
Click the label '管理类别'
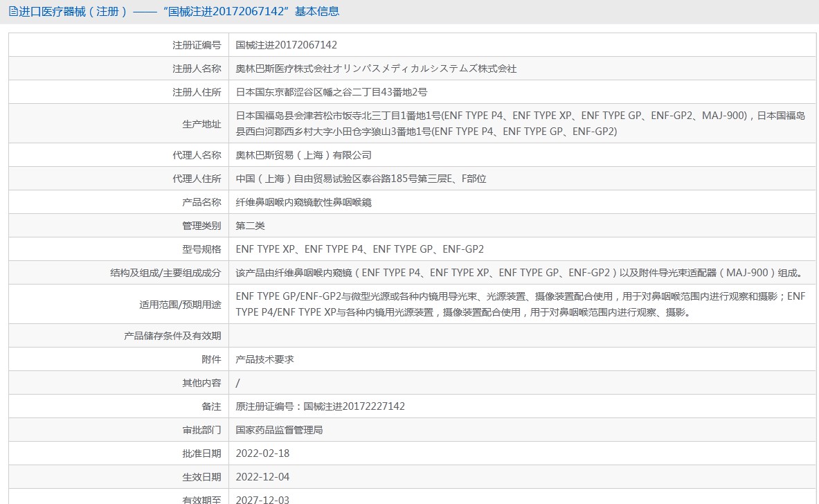tap(201, 226)
